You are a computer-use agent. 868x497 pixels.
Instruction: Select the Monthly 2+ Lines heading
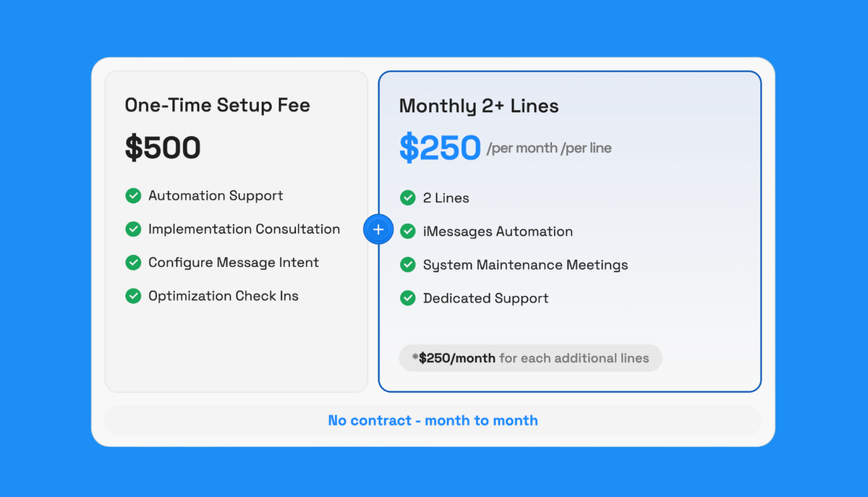(x=479, y=106)
